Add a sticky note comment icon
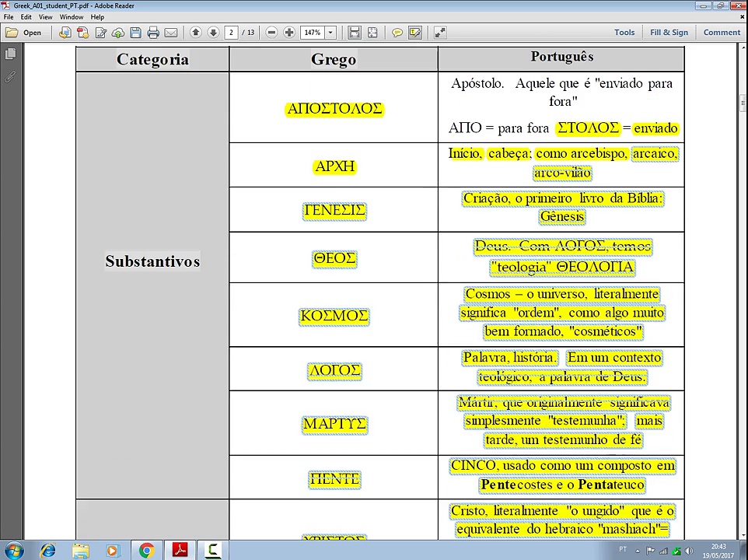Screen dimensions: 748x560 click(x=397, y=33)
